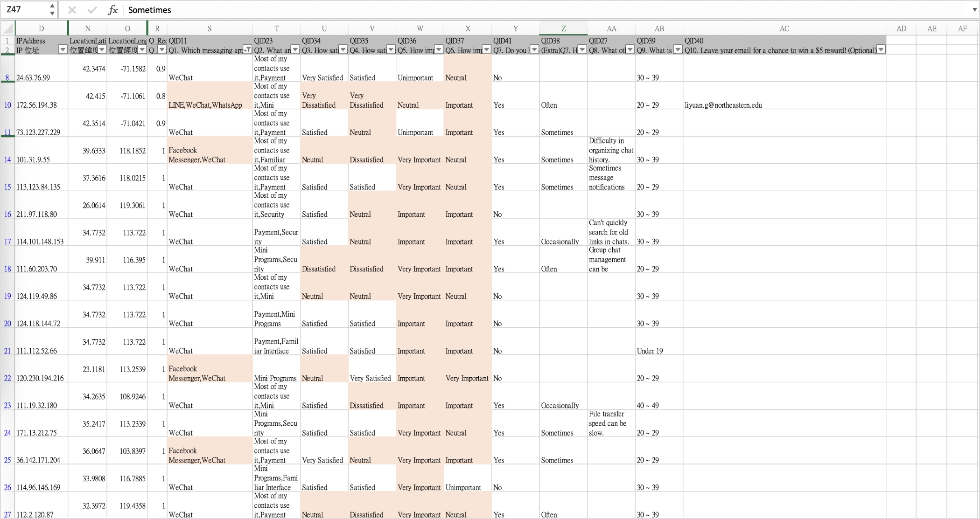980x519 pixels.
Task: Click the confirm entry checkmark icon
Action: coord(92,10)
